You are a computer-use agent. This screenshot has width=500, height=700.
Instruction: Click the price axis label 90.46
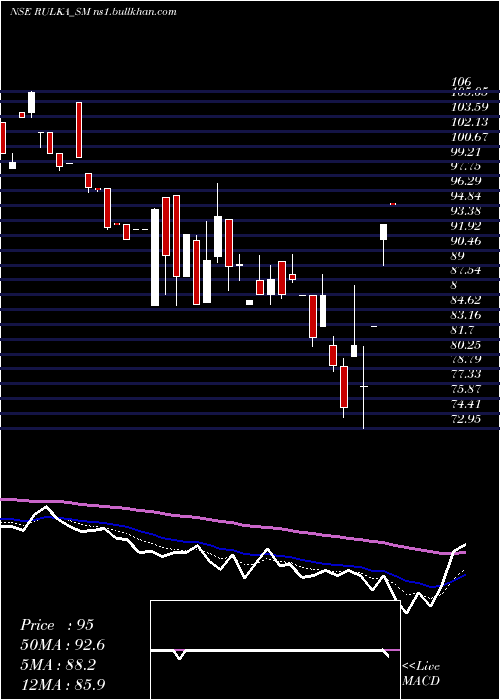pyautogui.click(x=466, y=241)
